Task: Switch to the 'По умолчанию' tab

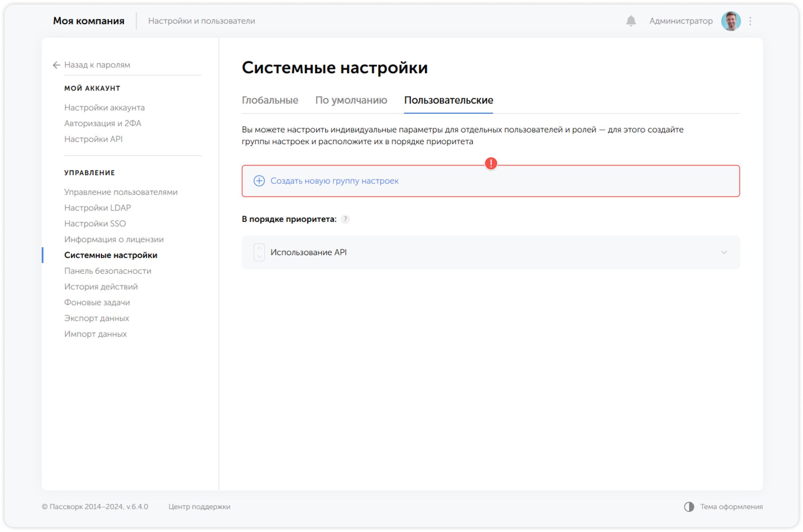Action: [x=351, y=100]
